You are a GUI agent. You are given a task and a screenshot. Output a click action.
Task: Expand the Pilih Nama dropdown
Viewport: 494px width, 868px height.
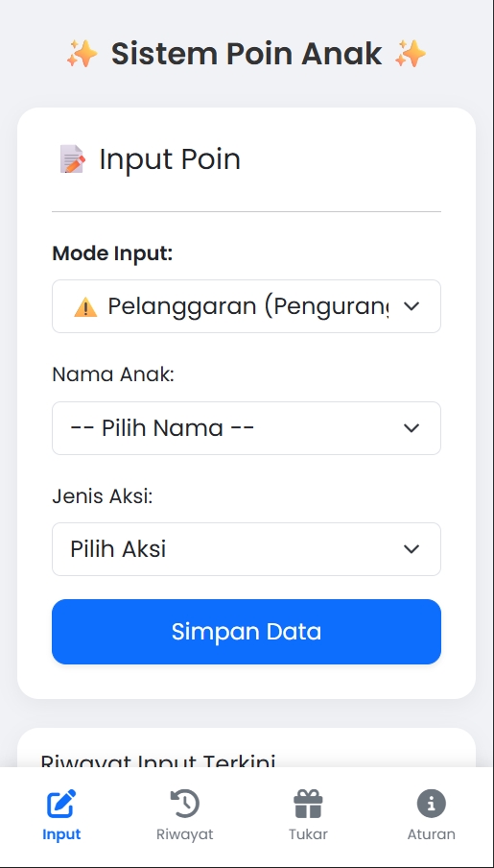click(x=247, y=428)
